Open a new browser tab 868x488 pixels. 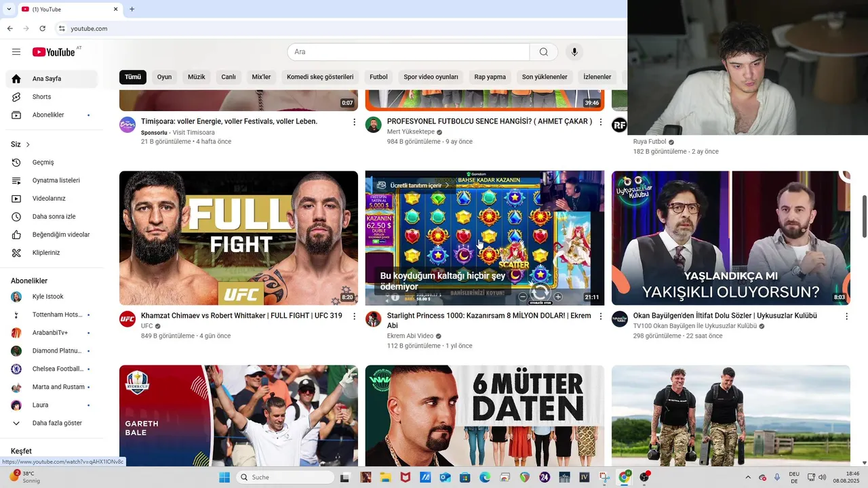pos(132,9)
